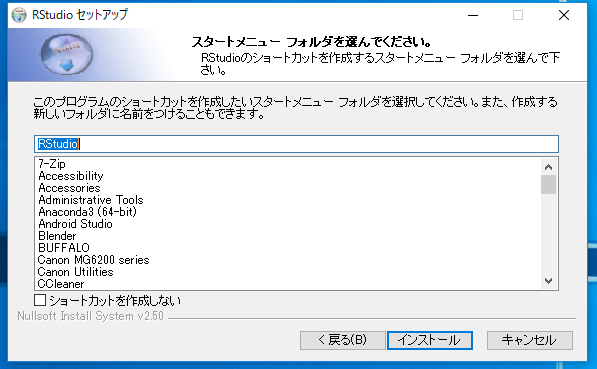597x369 pixels.
Task: Select the BUFFALO folder entry
Action: coord(64,248)
